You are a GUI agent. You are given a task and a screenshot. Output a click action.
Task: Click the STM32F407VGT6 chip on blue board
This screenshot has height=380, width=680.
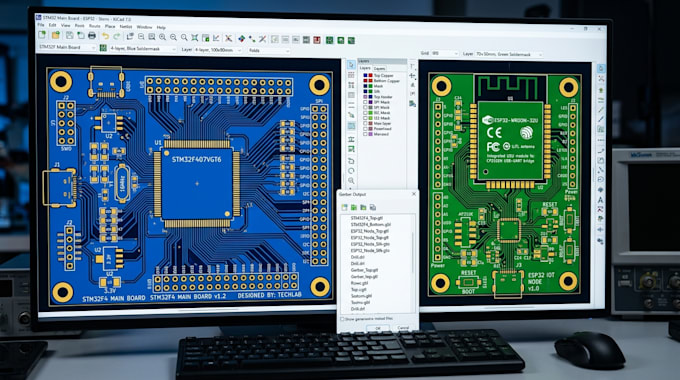[x=196, y=184]
